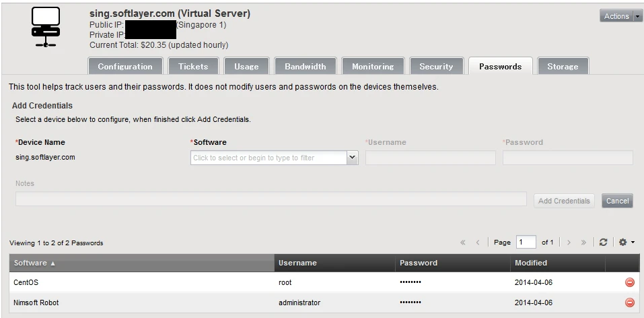Click the Software filter input field

pos(269,158)
